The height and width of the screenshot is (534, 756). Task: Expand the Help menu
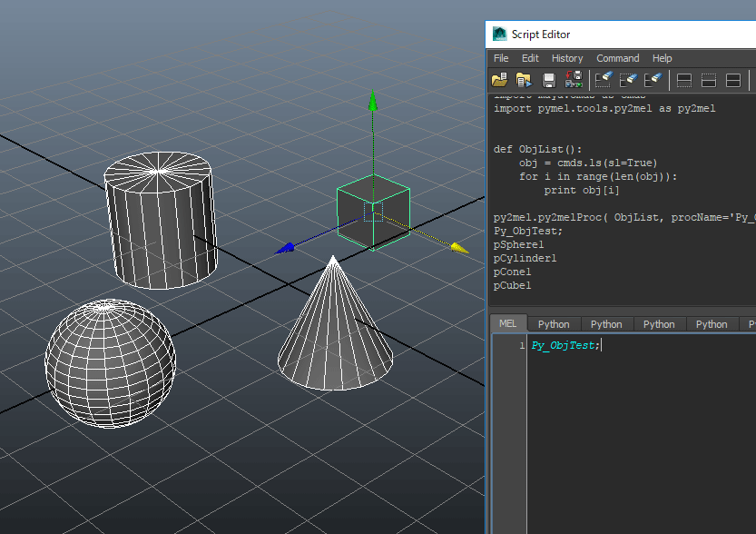tap(663, 58)
